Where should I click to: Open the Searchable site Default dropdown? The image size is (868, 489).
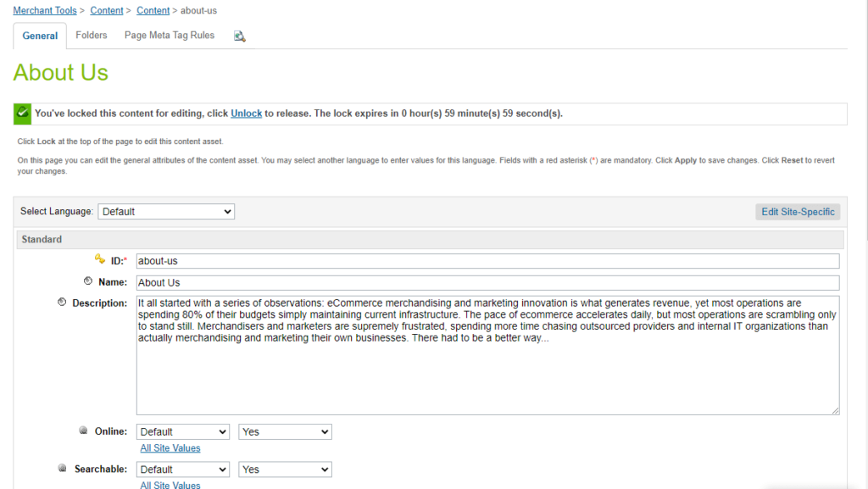click(x=183, y=470)
